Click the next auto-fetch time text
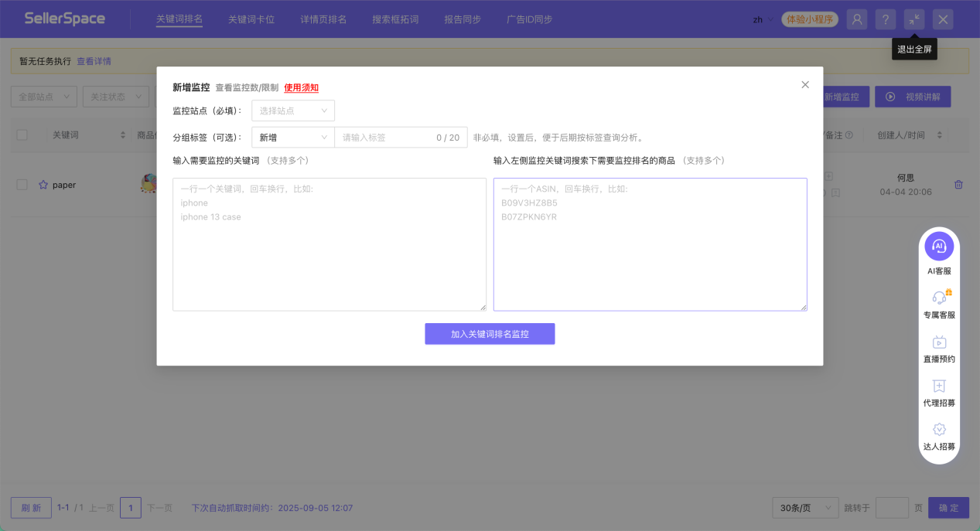This screenshot has height=531, width=980. 272,508
